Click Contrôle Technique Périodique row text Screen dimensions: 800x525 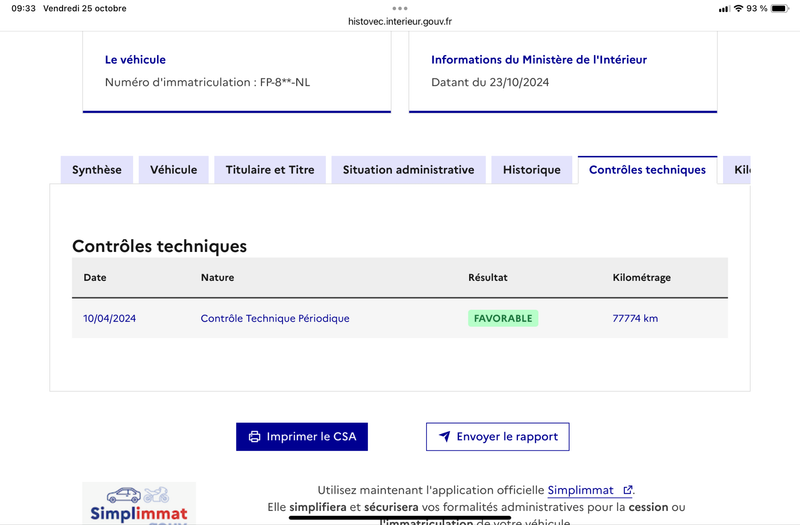coord(275,318)
